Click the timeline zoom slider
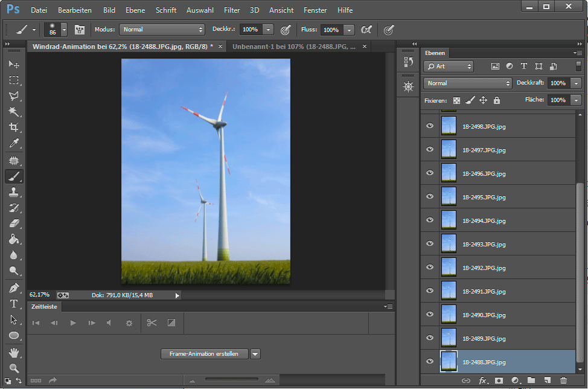 231,380
